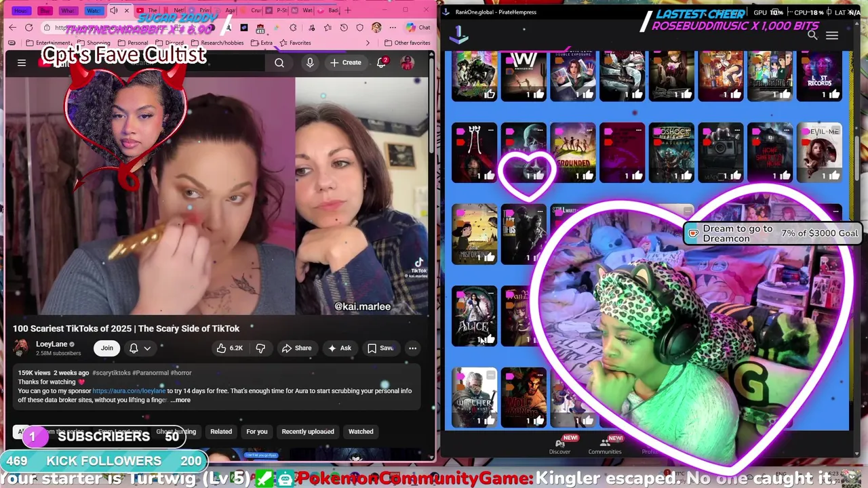Click the YouTube search magnifier icon
868x488 pixels.
[x=279, y=63]
